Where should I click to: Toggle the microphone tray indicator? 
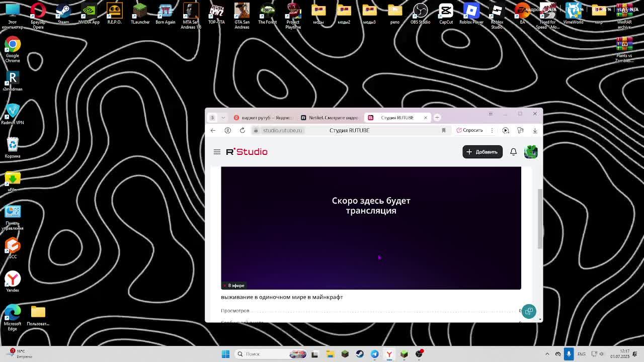click(x=569, y=354)
